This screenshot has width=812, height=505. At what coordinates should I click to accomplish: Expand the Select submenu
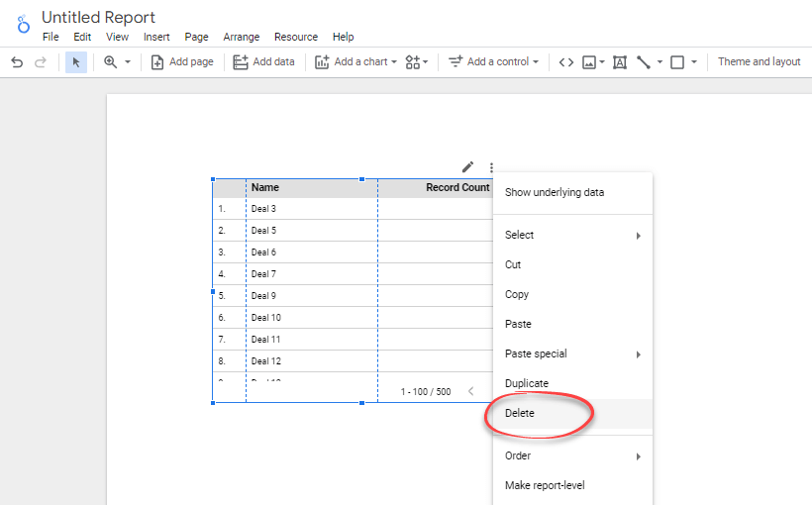pyautogui.click(x=572, y=235)
